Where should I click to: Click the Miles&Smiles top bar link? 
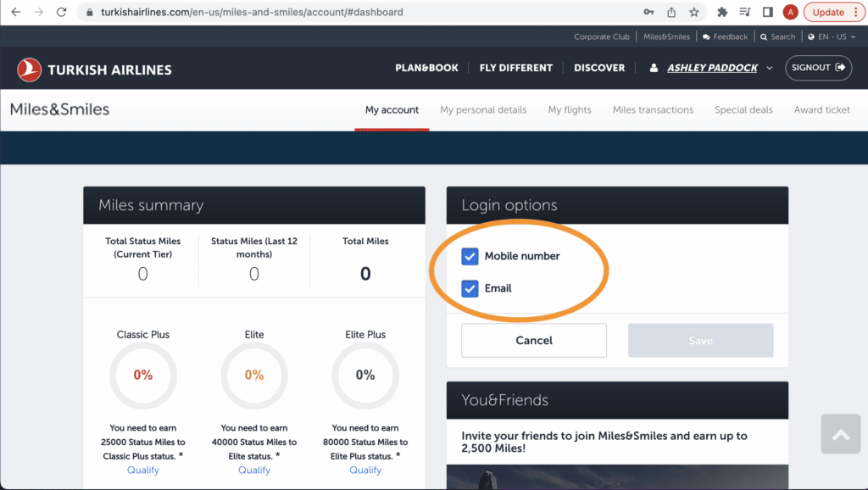coord(666,37)
